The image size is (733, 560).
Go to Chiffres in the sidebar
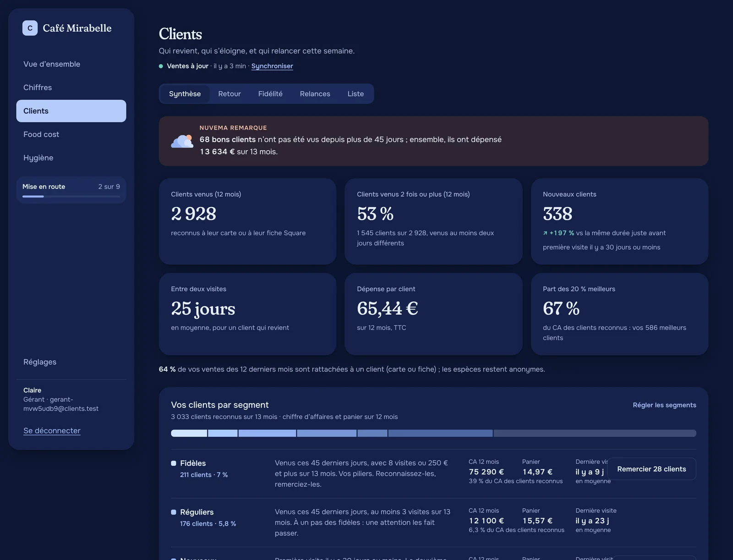[71, 88]
